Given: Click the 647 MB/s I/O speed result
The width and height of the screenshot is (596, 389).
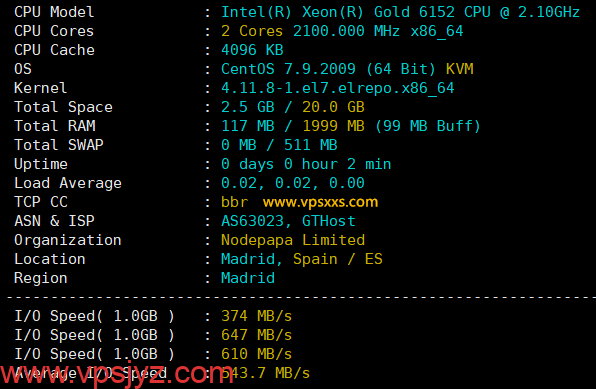Looking at the screenshot, I should click(x=257, y=335).
